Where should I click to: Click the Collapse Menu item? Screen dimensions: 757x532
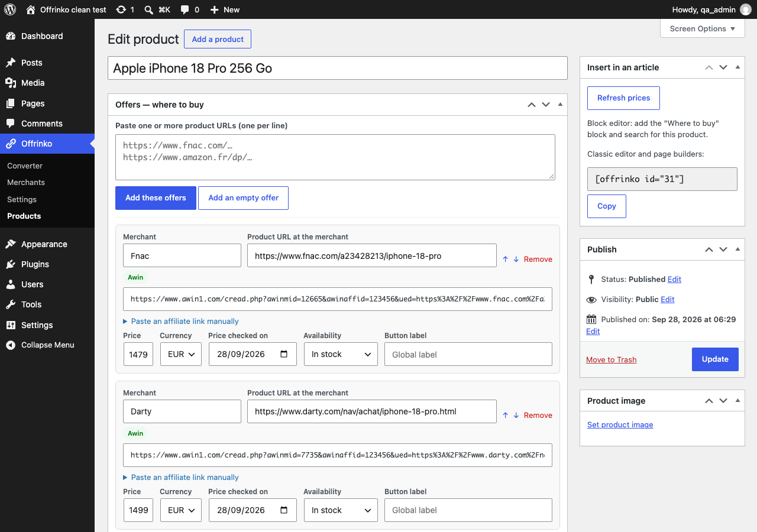(x=47, y=345)
